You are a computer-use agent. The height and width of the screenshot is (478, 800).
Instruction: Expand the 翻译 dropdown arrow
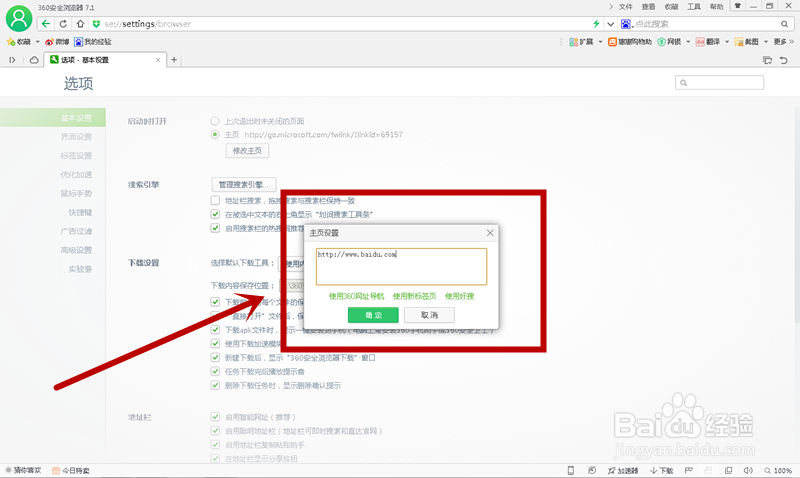click(x=727, y=42)
